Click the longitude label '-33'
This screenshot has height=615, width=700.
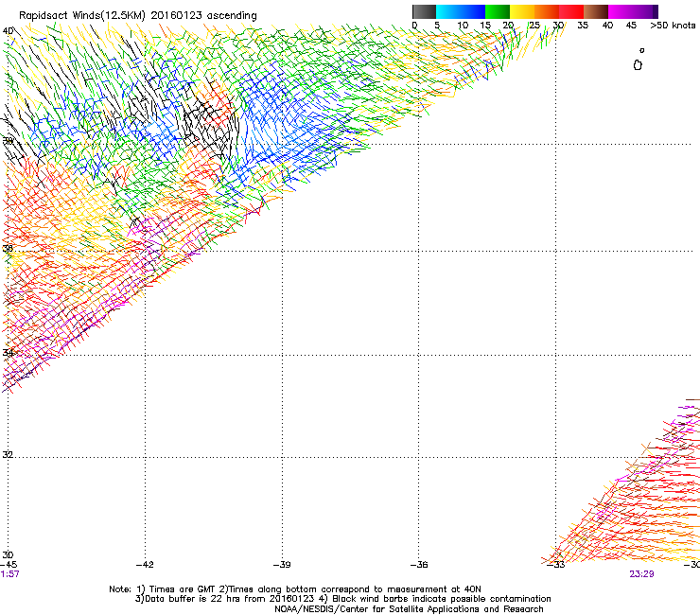(x=556, y=565)
